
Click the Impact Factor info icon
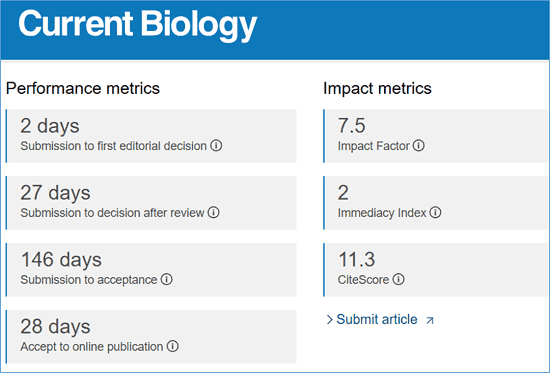click(x=418, y=145)
